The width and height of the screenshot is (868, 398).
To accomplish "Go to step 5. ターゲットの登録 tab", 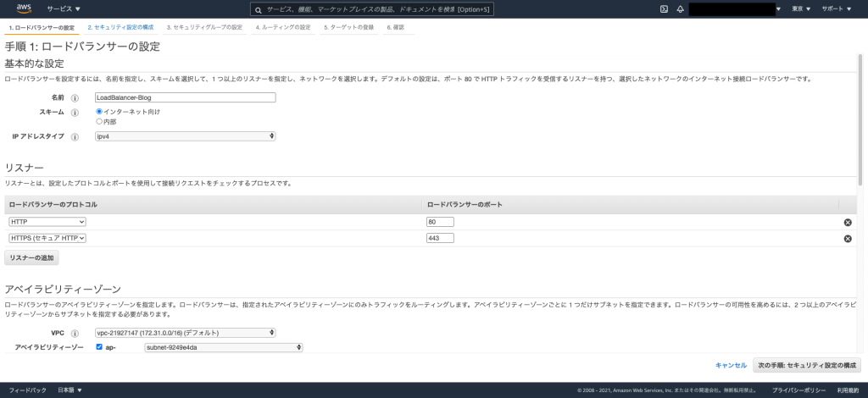I will point(348,27).
